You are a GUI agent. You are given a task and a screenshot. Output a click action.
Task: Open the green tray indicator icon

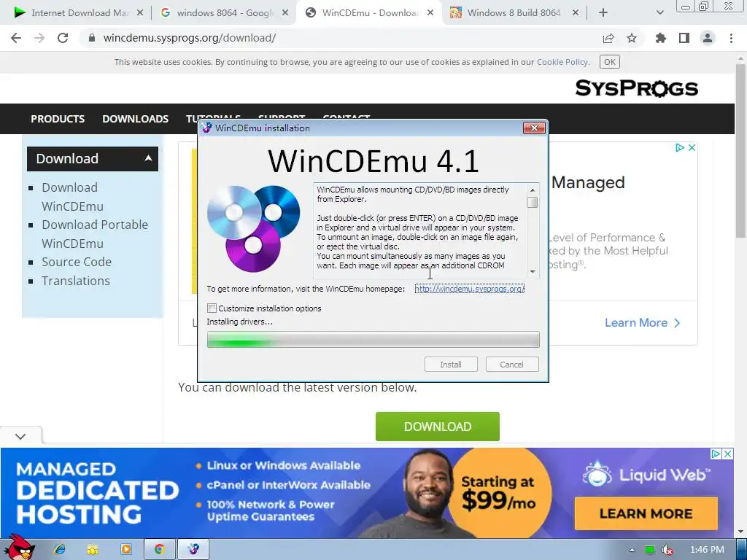coord(649,550)
